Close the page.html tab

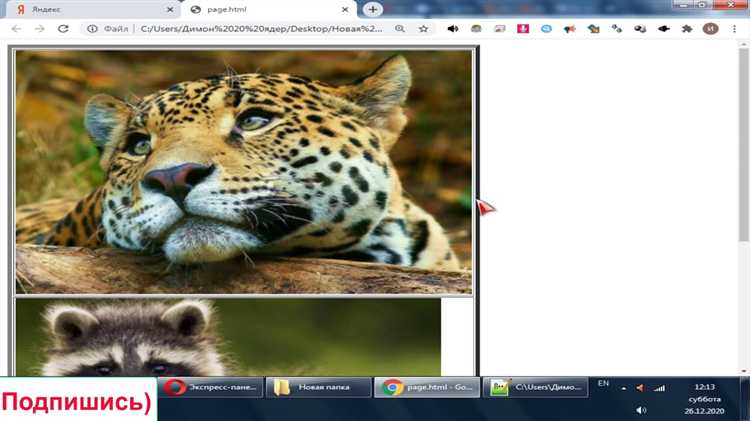coord(345,10)
